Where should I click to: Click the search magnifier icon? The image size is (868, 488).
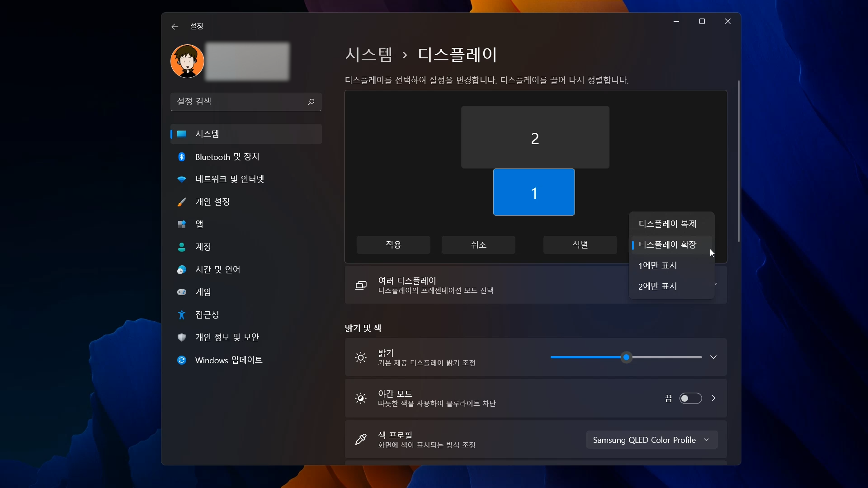click(x=311, y=102)
